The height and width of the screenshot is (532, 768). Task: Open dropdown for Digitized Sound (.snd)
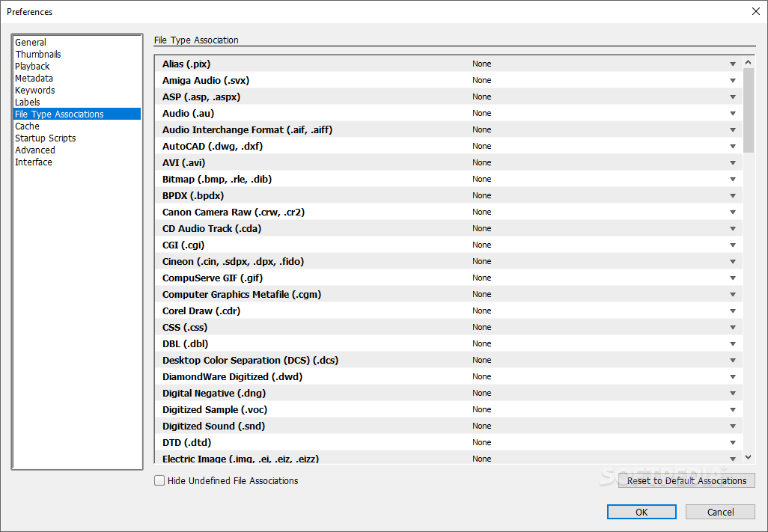733,426
